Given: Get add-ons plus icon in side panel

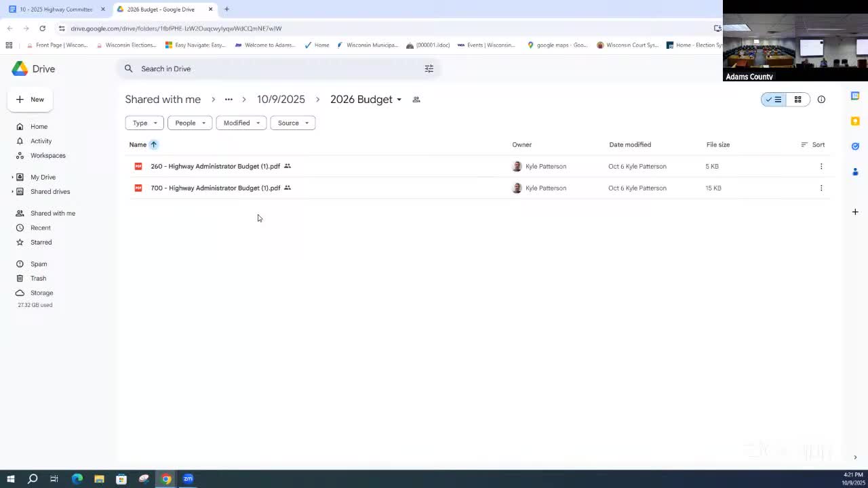Looking at the screenshot, I should coord(855,212).
